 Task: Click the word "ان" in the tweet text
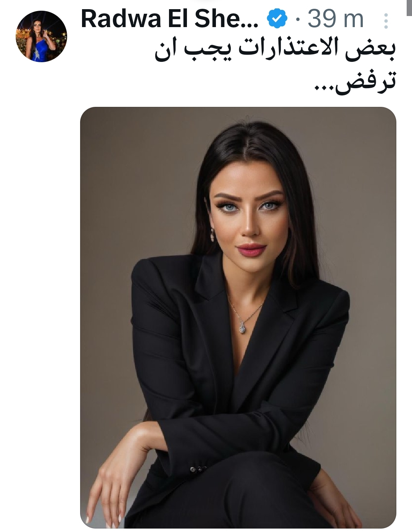pos(166,51)
